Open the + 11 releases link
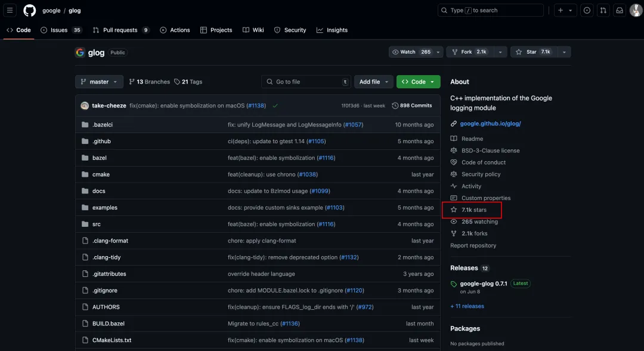644x351 pixels. click(x=467, y=306)
